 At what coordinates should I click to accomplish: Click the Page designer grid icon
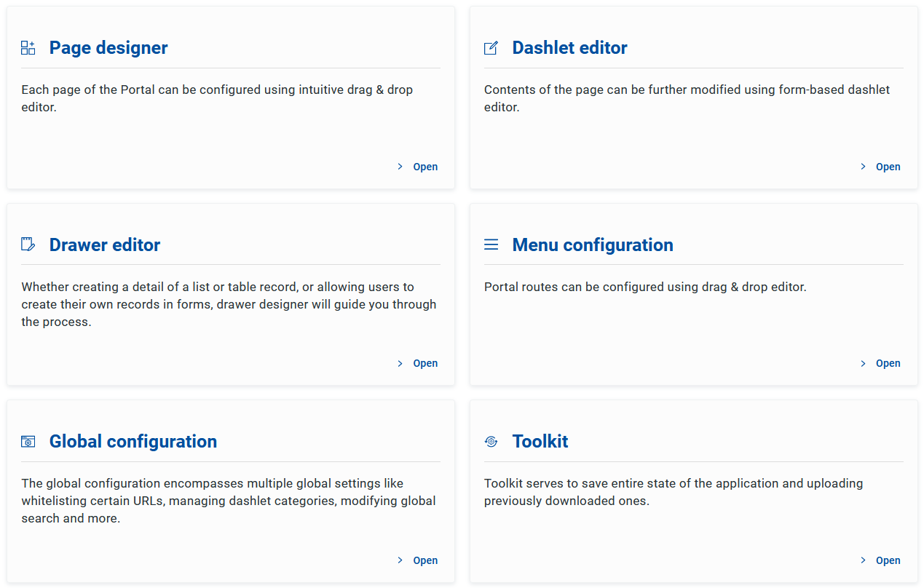pyautogui.click(x=28, y=48)
